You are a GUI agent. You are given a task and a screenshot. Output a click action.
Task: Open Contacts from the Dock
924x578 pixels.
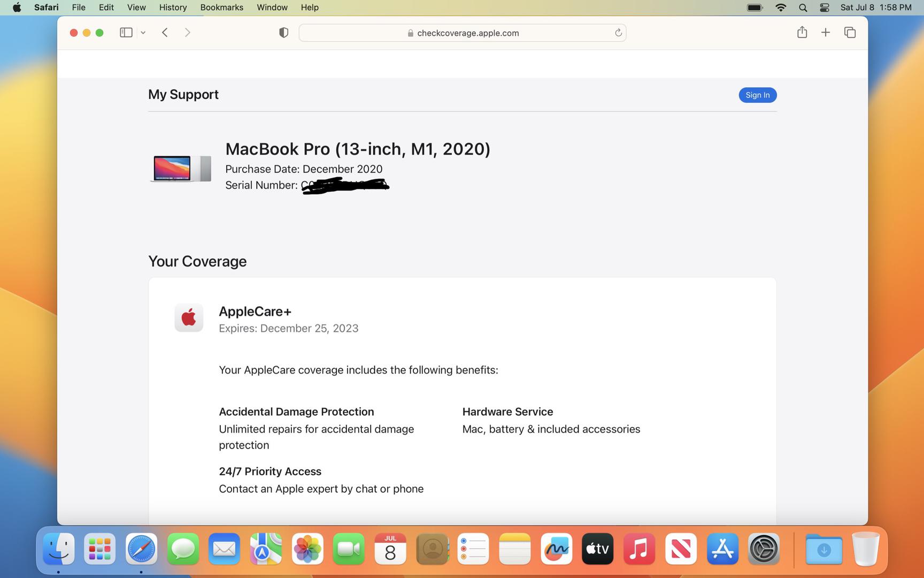click(432, 549)
